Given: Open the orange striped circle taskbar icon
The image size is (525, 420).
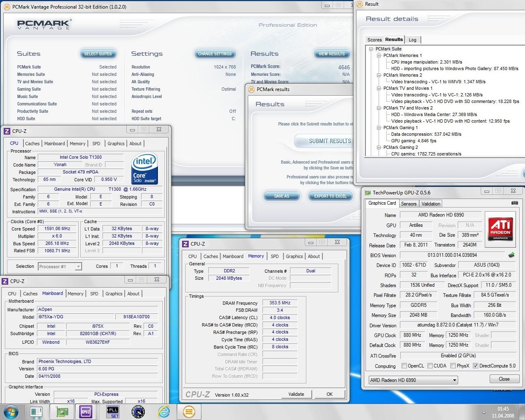Looking at the screenshot, I should 189,411.
